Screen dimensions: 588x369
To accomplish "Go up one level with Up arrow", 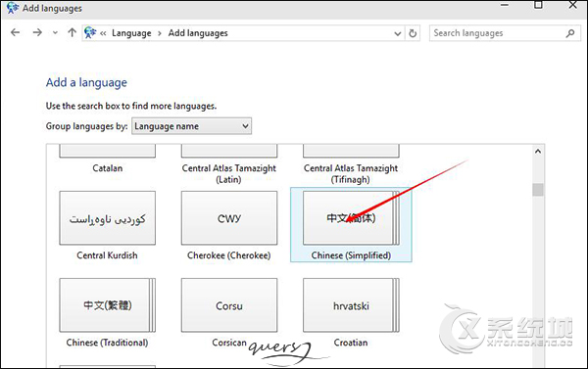I will tap(72, 33).
